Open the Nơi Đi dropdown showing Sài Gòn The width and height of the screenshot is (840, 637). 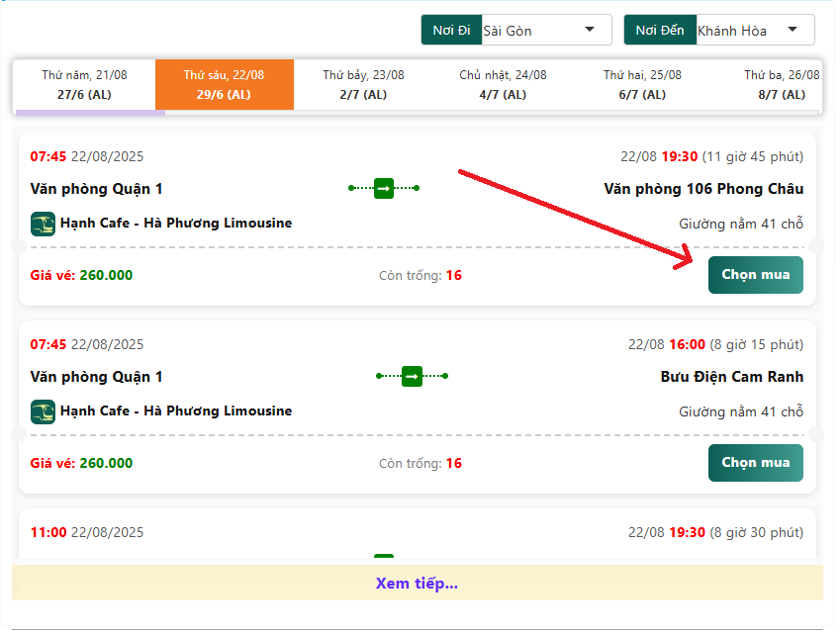point(546,30)
